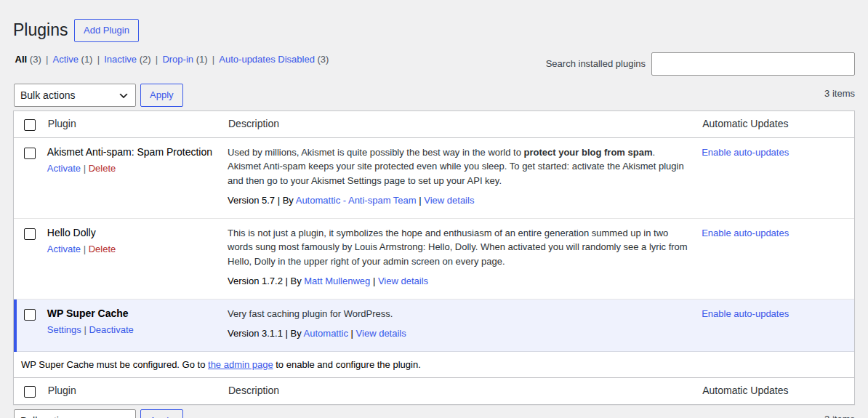Click the Add Plugin button

[x=106, y=31]
